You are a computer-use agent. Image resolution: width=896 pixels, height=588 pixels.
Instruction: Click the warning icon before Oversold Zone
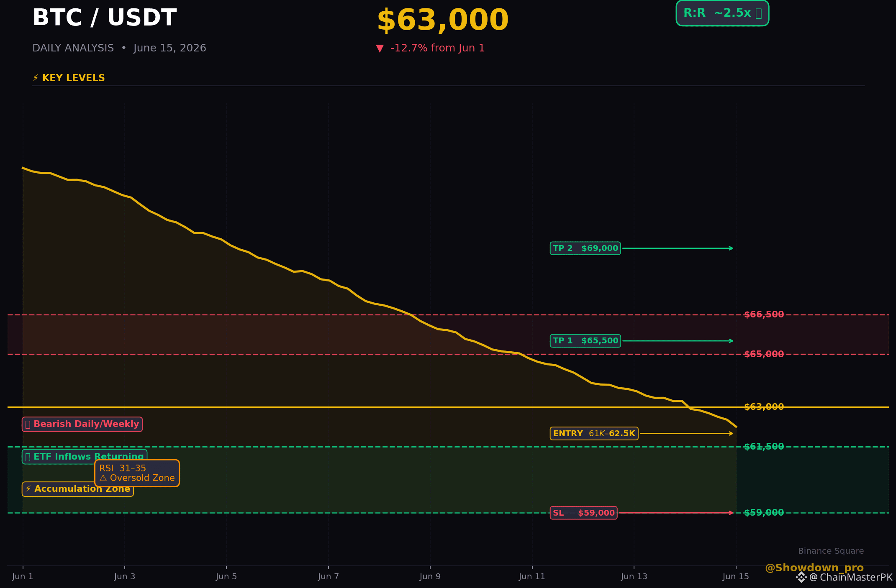[103, 478]
